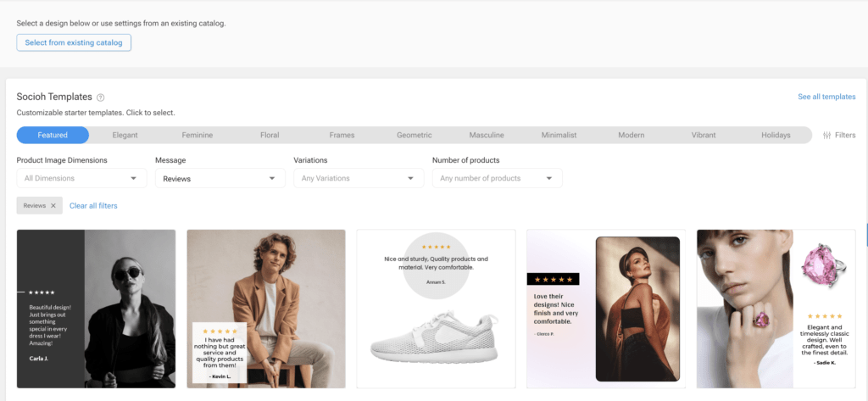Select the Carla J. review template
Viewport: 868px width, 401px height.
point(96,309)
